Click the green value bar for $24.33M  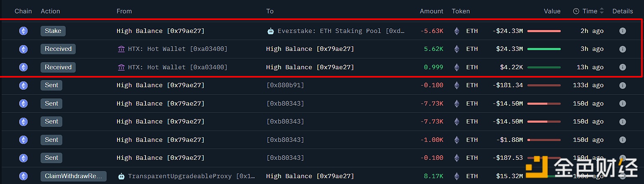click(x=544, y=49)
